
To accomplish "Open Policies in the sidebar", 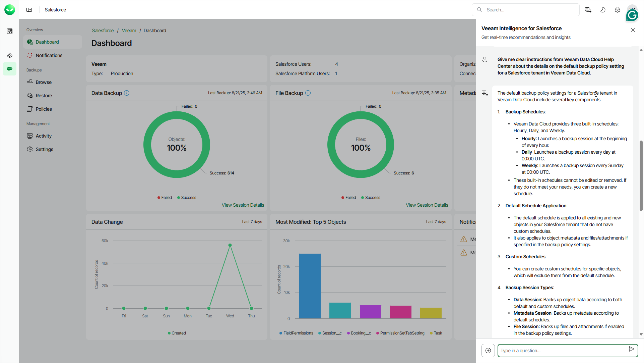I will point(44,109).
